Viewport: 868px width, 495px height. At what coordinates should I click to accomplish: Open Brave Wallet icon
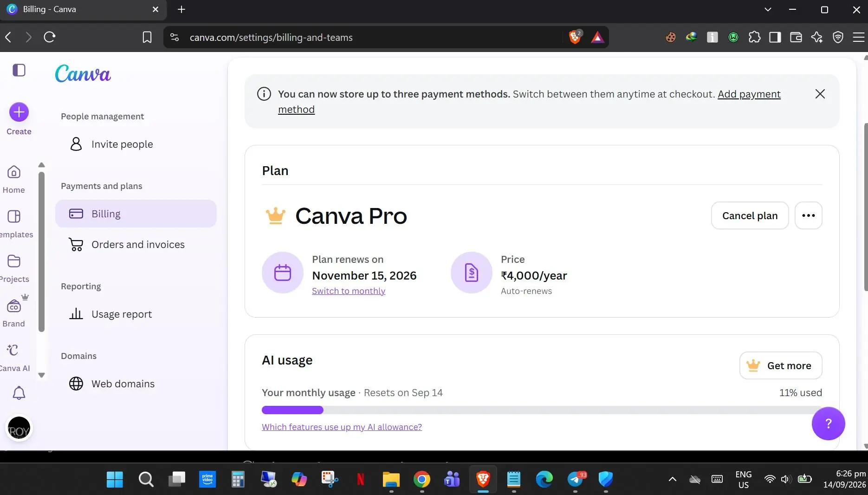796,37
